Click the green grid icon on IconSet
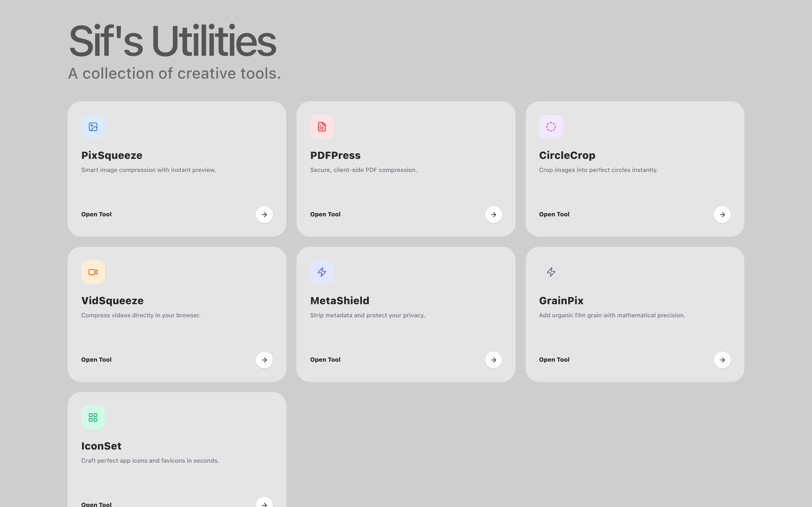The width and height of the screenshot is (812, 507). pyautogui.click(x=93, y=417)
